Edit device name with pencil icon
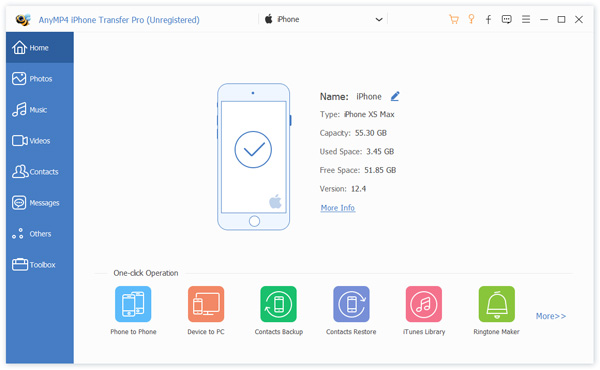 coord(395,96)
